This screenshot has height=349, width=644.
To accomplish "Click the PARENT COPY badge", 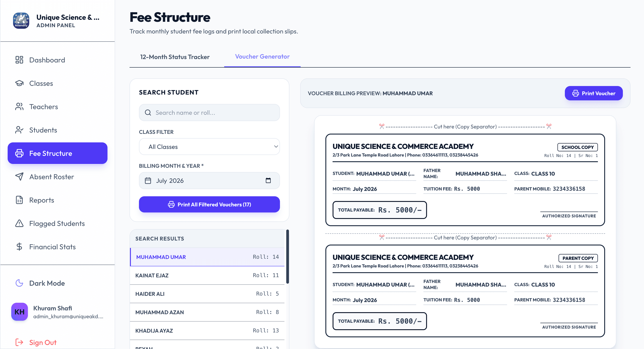I will (578, 258).
